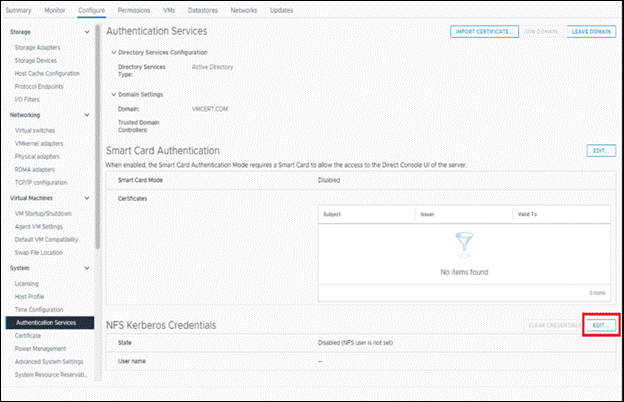Open Advanced System Settings

coord(49,362)
